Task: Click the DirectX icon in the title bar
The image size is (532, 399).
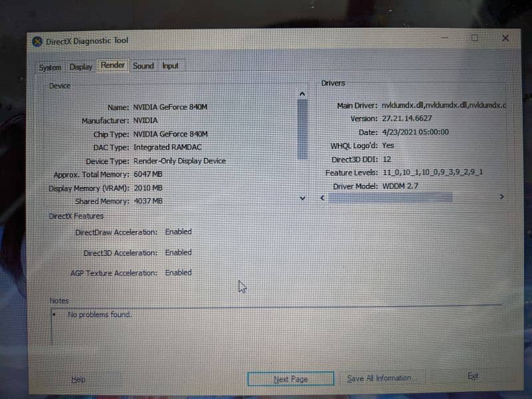Action: 37,41
